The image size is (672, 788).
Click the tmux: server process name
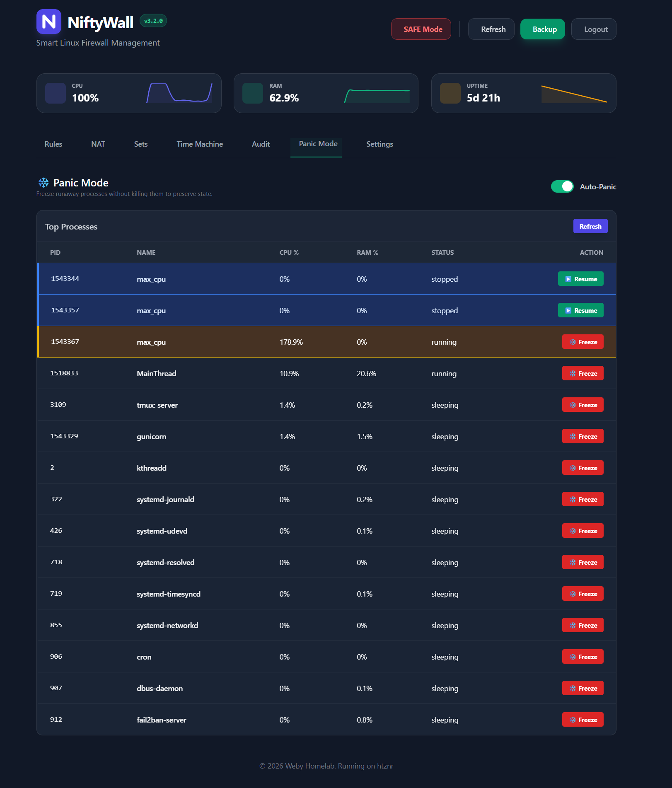[157, 405]
